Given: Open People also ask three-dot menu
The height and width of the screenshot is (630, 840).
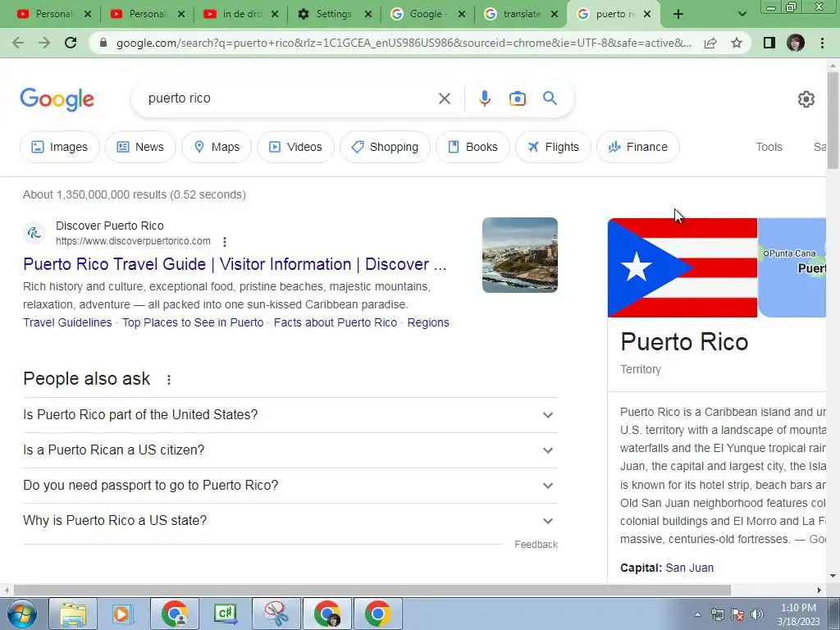Looking at the screenshot, I should (x=169, y=380).
